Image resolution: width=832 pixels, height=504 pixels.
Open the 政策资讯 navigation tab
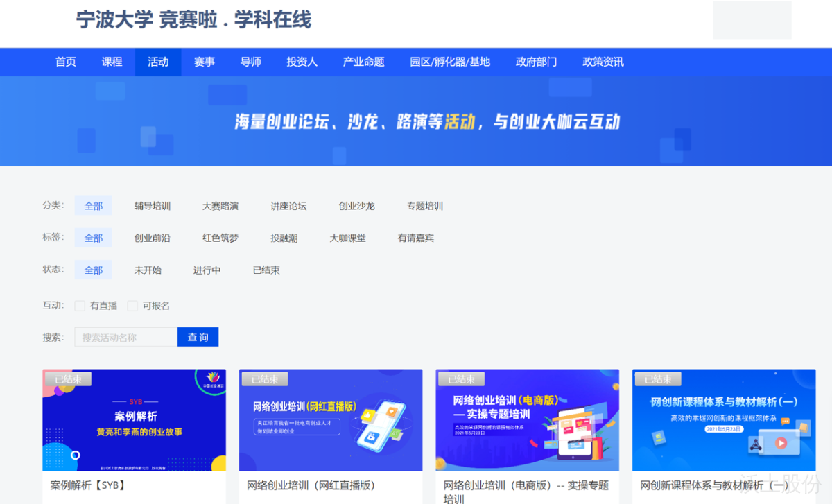[x=603, y=62]
